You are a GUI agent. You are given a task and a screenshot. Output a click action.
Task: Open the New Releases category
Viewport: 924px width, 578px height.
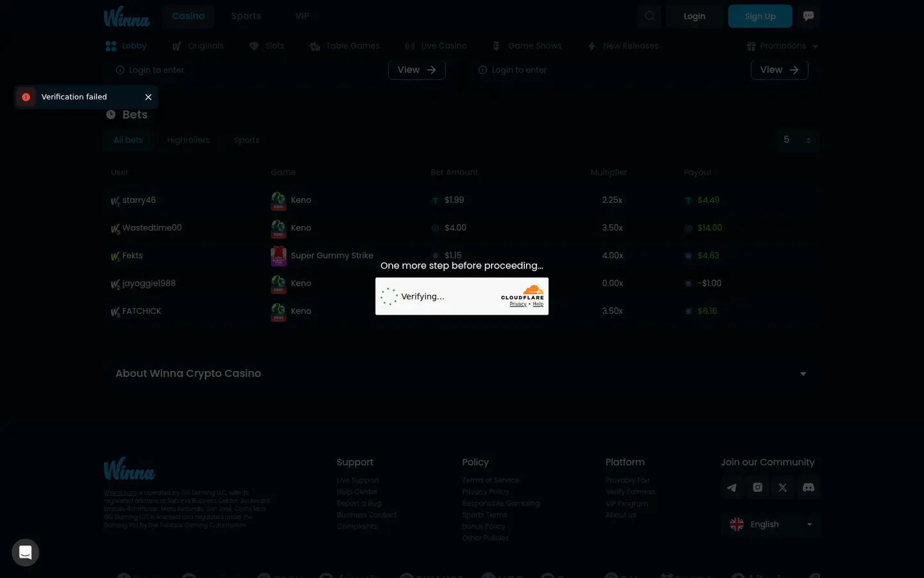[623, 46]
